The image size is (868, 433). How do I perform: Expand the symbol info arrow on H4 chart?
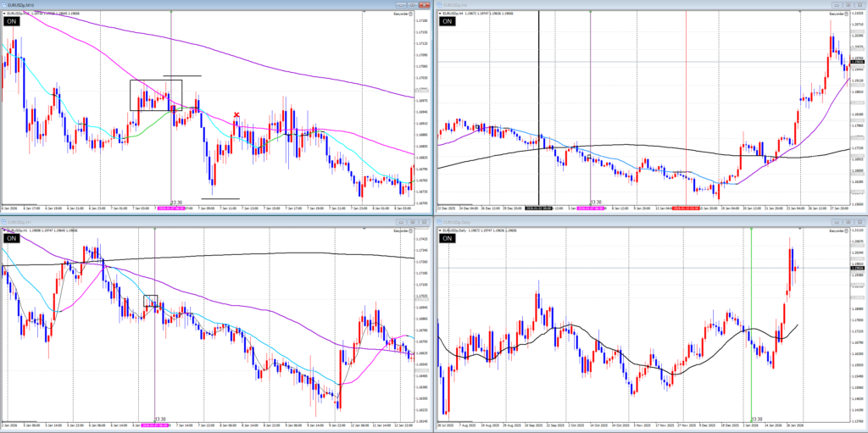(438, 14)
